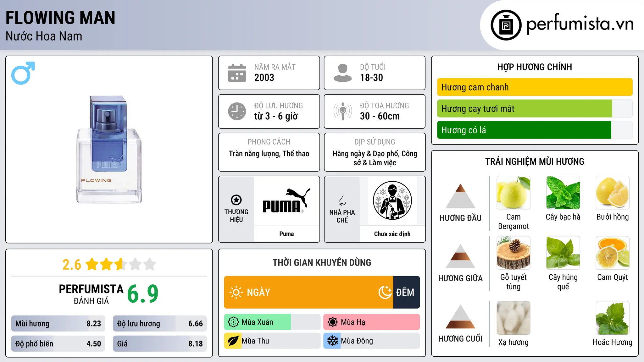The width and height of the screenshot is (644, 362).
Task: Click the FLOWING MAN title
Action: (60, 18)
